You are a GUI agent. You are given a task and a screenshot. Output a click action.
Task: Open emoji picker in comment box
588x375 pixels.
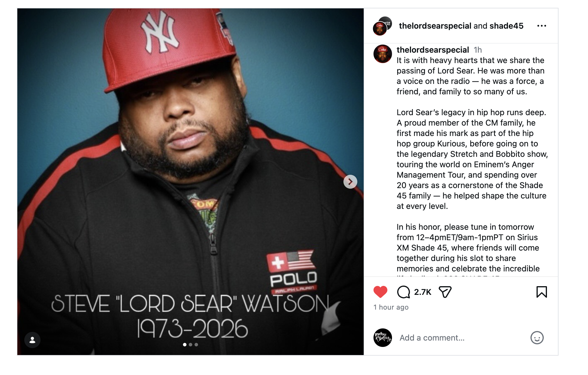[x=537, y=338]
